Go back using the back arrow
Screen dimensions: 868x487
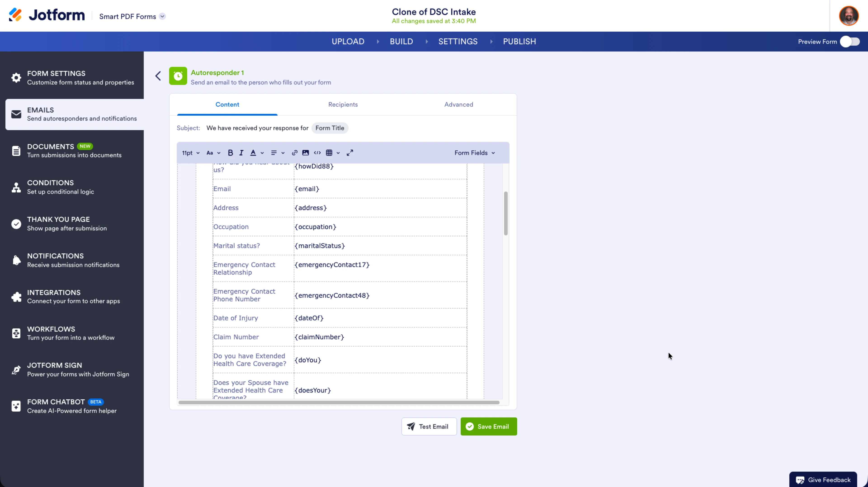158,76
